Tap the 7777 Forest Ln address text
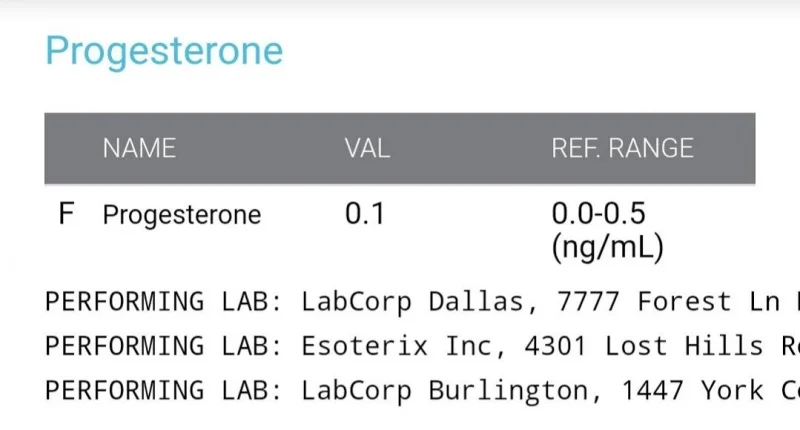Viewport: 800px width, 430px height. [668, 301]
